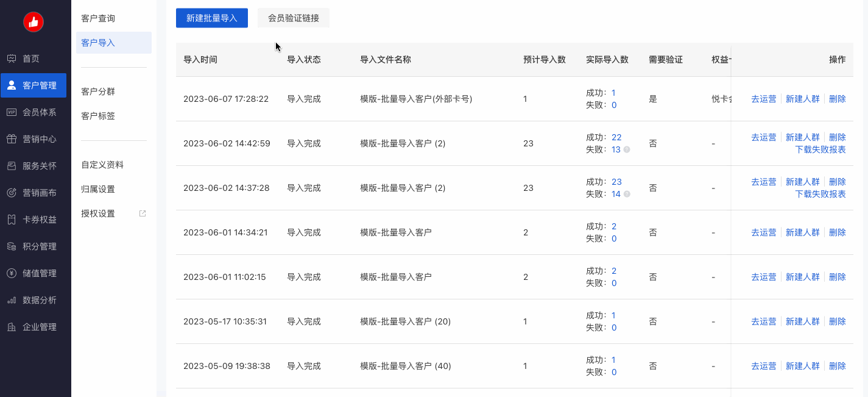868x397 pixels.
Task: Click external link icon beside 授权设置
Action: 143,213
